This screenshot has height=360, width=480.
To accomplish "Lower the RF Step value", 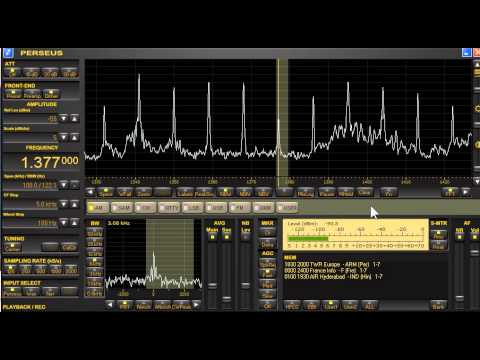I will [x=63, y=204].
